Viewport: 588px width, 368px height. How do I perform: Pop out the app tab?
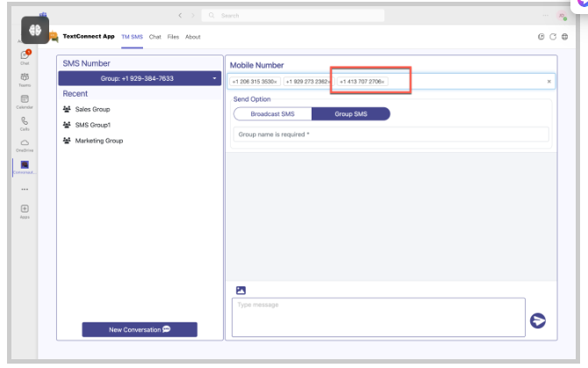click(541, 36)
